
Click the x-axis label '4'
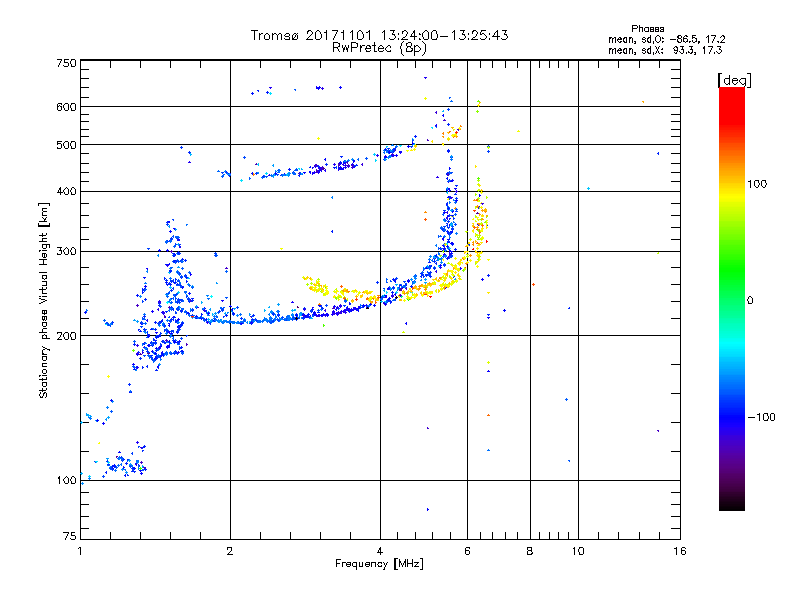pyautogui.click(x=380, y=551)
